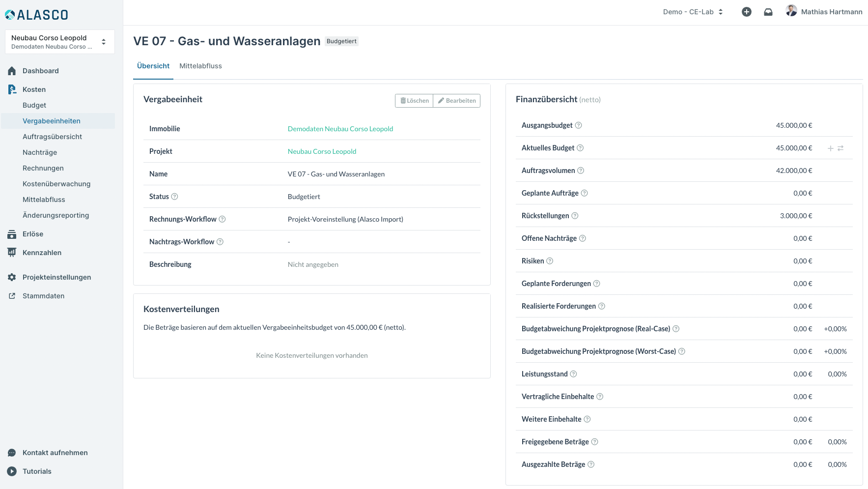Click help icon next to Ausgangsbudget
Viewport: 868px width, 489px height.
point(578,125)
